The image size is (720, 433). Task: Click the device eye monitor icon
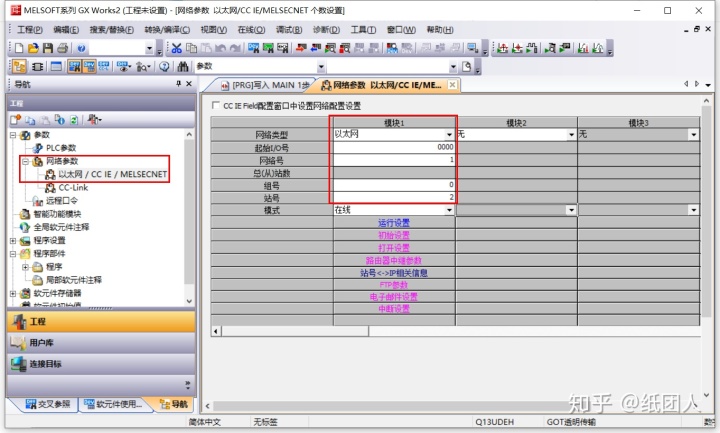123,67
